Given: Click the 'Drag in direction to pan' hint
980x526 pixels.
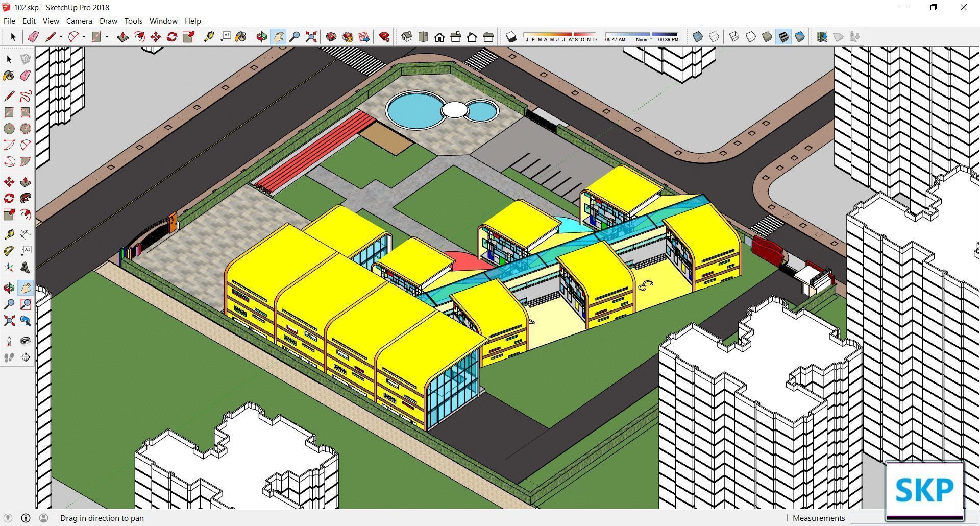Looking at the screenshot, I should (x=102, y=518).
